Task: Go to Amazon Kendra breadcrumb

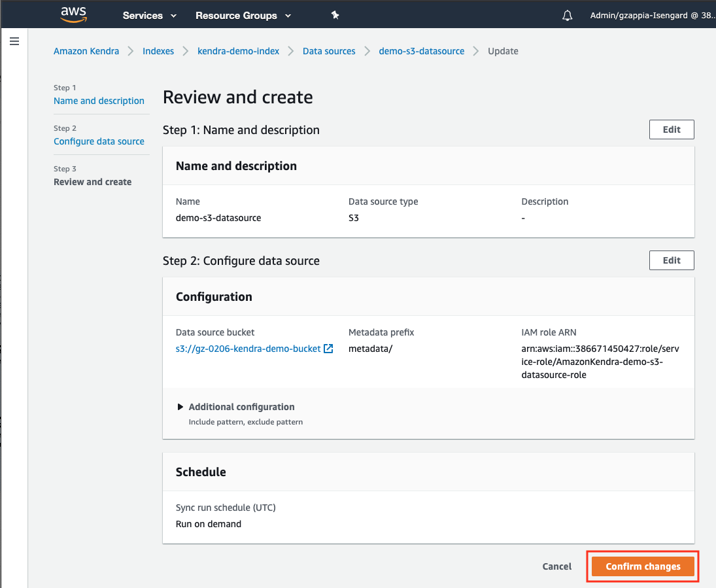Action: tap(86, 51)
